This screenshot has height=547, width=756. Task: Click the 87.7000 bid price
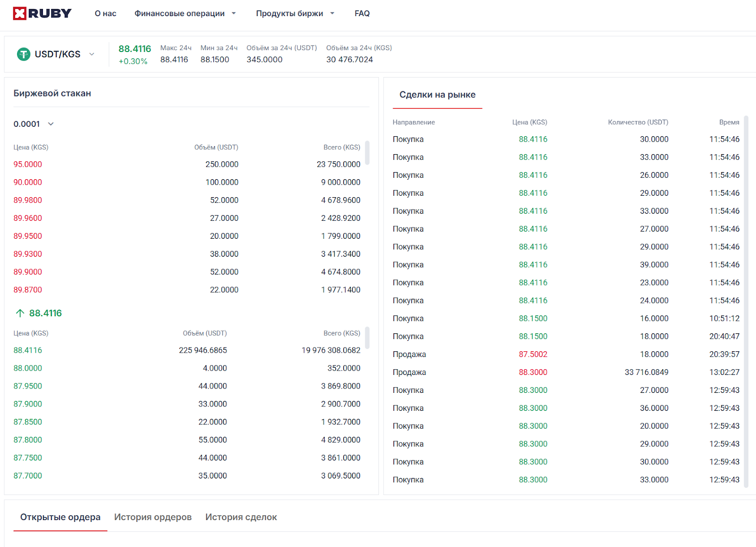click(x=28, y=476)
